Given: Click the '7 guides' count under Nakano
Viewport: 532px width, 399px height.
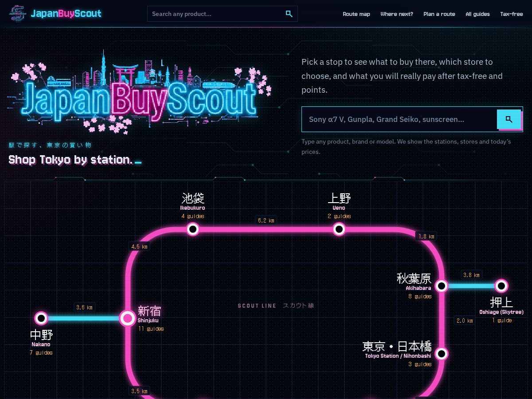Looking at the screenshot, I should click(x=41, y=352).
